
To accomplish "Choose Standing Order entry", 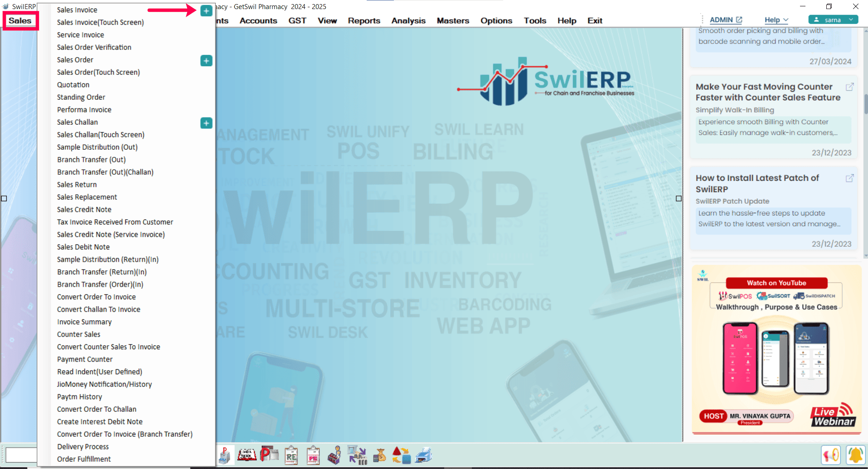I will pyautogui.click(x=81, y=97).
